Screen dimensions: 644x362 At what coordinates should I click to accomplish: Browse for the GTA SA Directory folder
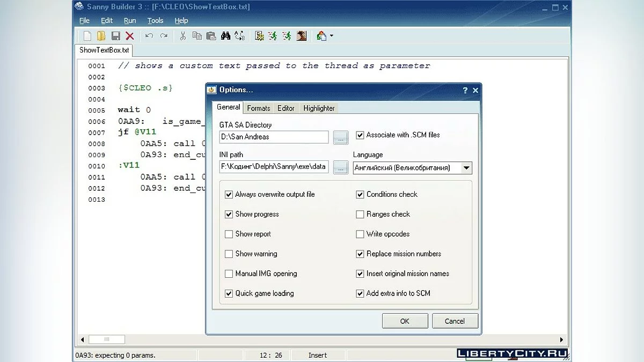pyautogui.click(x=341, y=137)
